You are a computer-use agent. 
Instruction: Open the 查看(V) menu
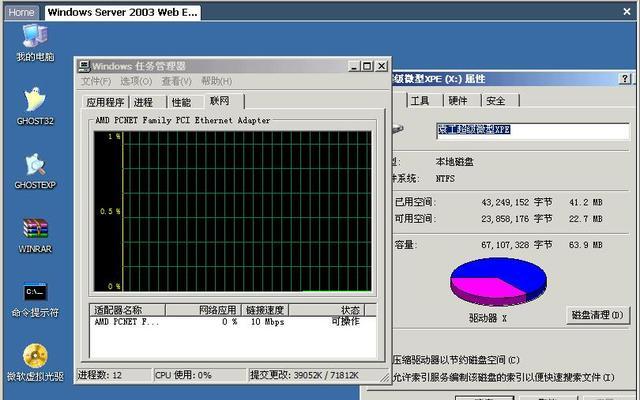click(x=176, y=81)
